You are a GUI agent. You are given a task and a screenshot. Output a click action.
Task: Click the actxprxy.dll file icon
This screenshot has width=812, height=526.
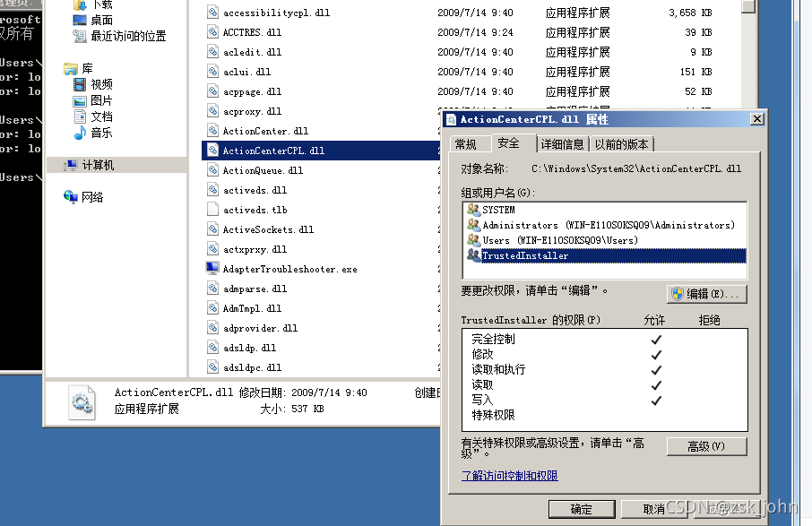tap(212, 248)
